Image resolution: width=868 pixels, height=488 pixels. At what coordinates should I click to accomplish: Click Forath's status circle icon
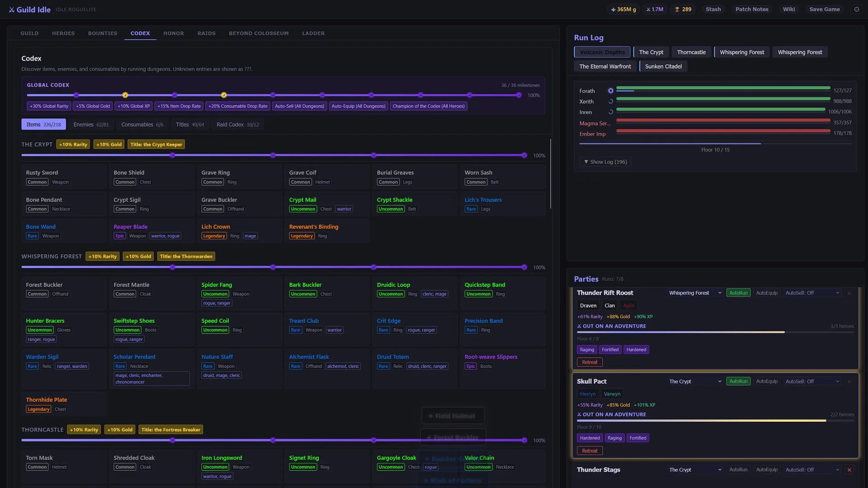coord(610,91)
